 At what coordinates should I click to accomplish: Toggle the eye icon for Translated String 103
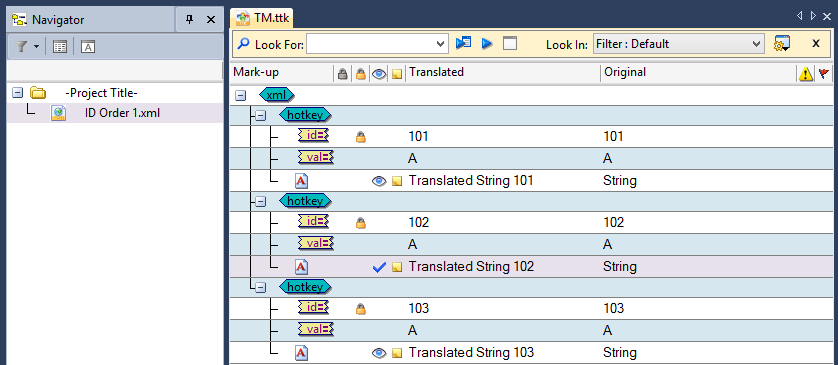(x=379, y=353)
